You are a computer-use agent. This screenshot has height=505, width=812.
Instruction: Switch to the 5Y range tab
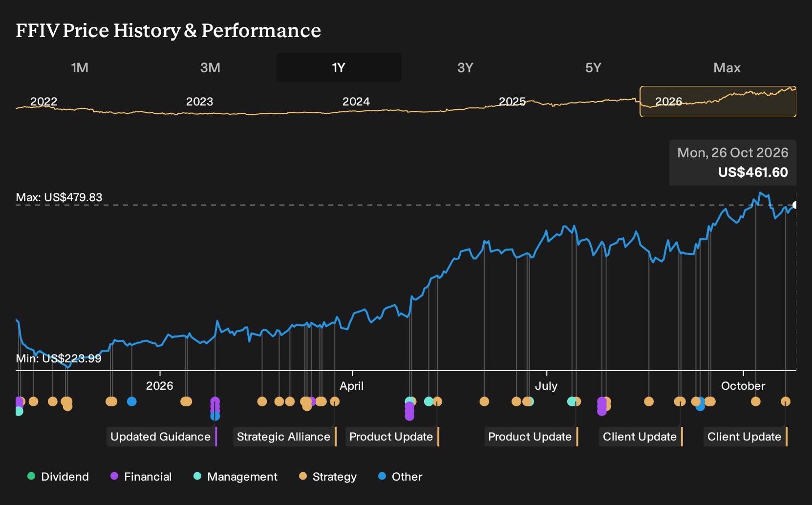tap(593, 67)
